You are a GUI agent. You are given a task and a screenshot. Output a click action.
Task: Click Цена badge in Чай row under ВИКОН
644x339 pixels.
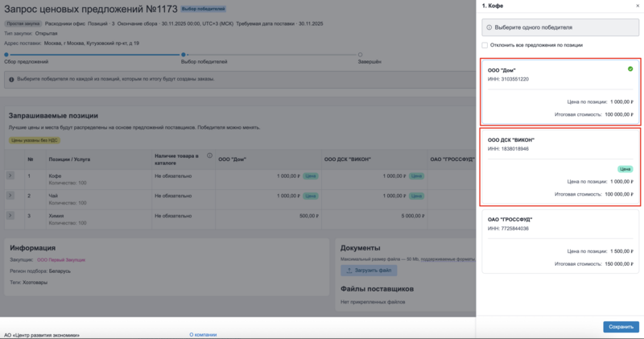(x=416, y=196)
